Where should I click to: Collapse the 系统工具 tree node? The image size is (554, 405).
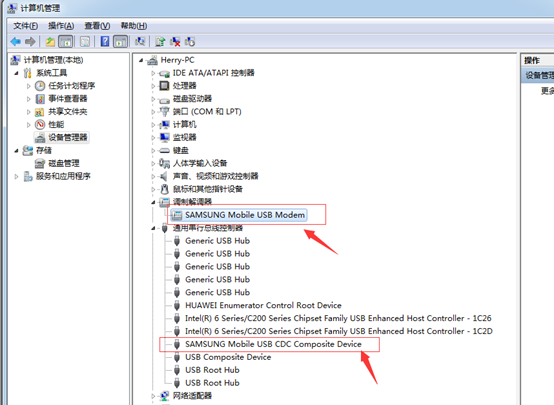pos(16,73)
